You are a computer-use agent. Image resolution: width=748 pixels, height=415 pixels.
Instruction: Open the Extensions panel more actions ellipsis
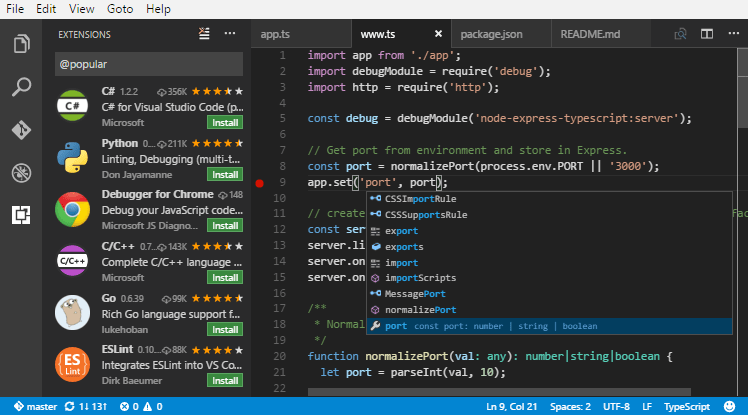pos(230,34)
